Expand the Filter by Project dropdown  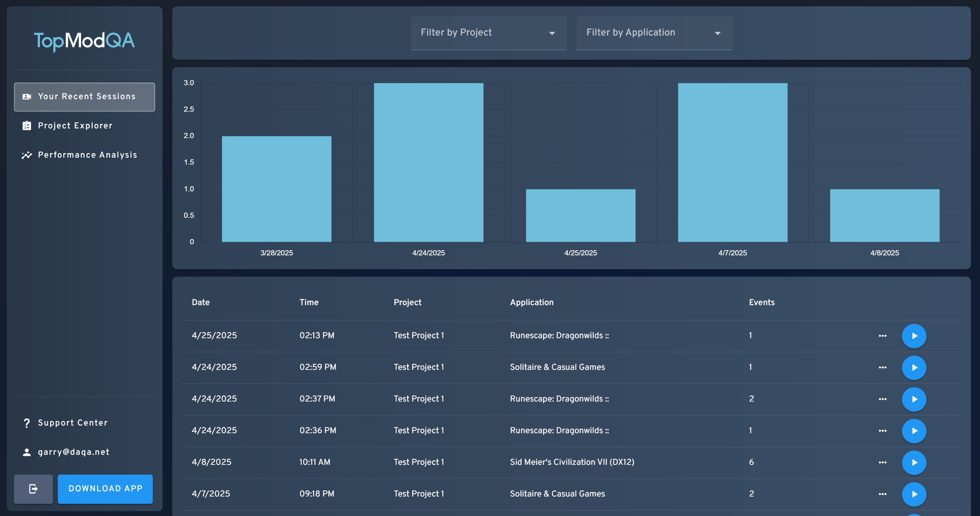pyautogui.click(x=488, y=33)
